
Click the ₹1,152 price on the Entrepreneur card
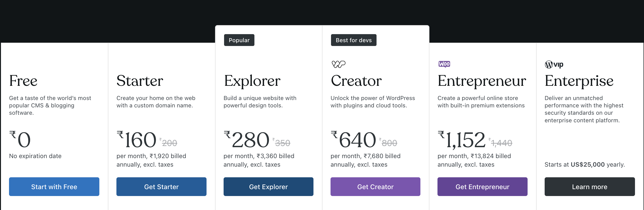pos(461,140)
